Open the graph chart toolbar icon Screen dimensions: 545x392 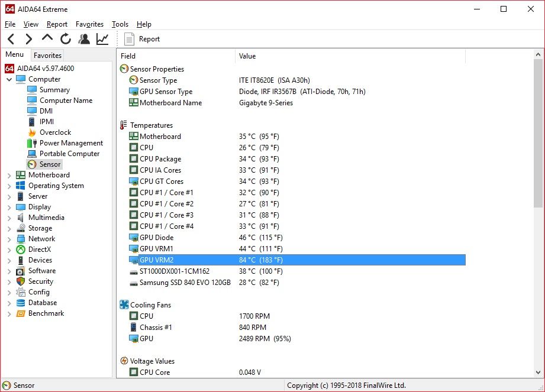pos(102,39)
